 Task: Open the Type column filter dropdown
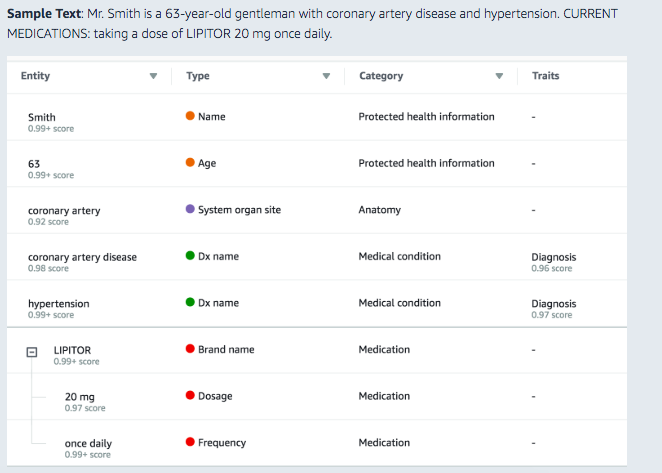(x=326, y=76)
